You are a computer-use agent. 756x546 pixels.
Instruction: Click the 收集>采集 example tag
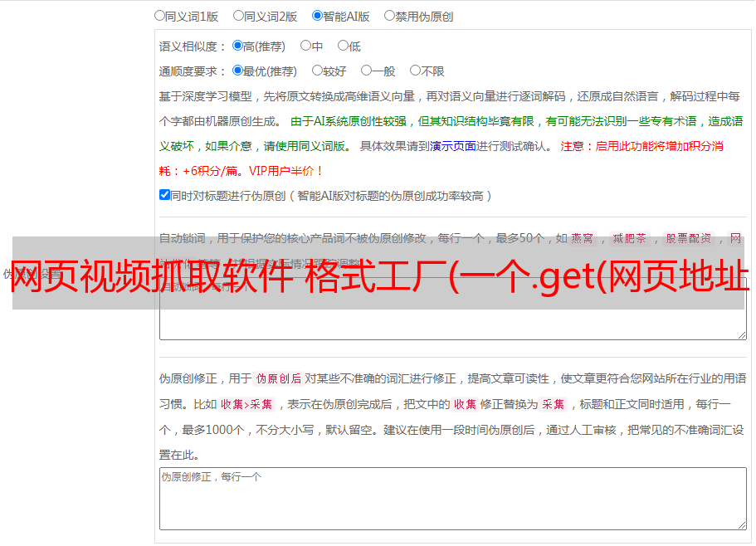point(246,404)
